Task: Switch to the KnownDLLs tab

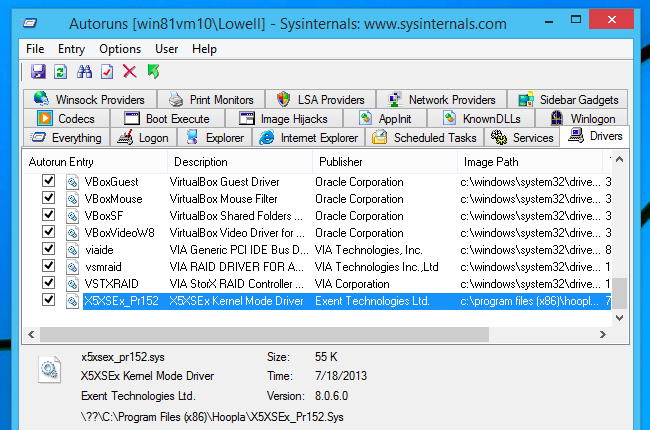Action: pyautogui.click(x=481, y=119)
